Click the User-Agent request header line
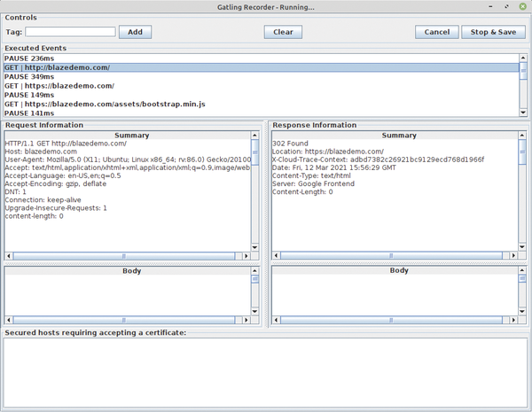 click(x=128, y=159)
